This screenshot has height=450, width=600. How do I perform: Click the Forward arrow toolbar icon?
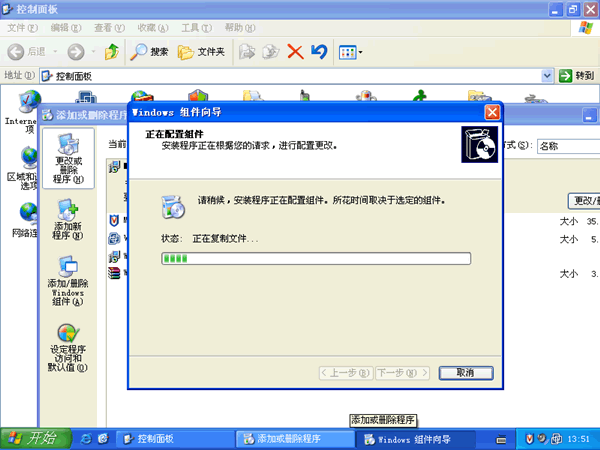pos(76,52)
